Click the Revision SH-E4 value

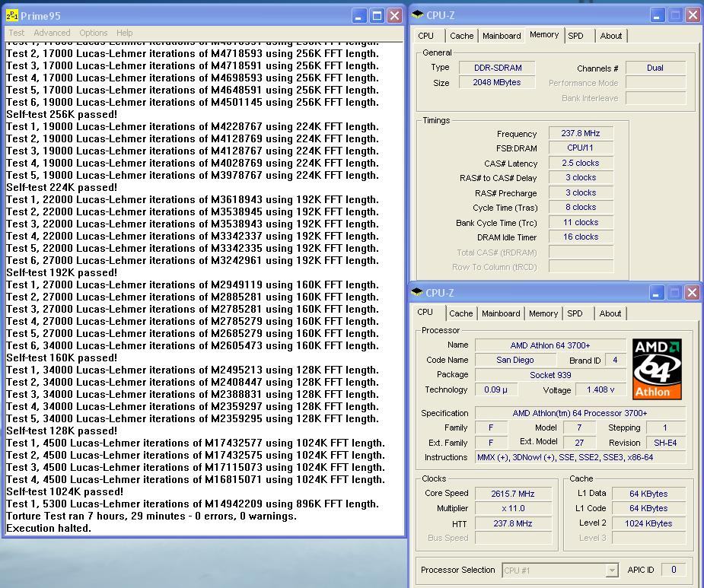pos(666,443)
